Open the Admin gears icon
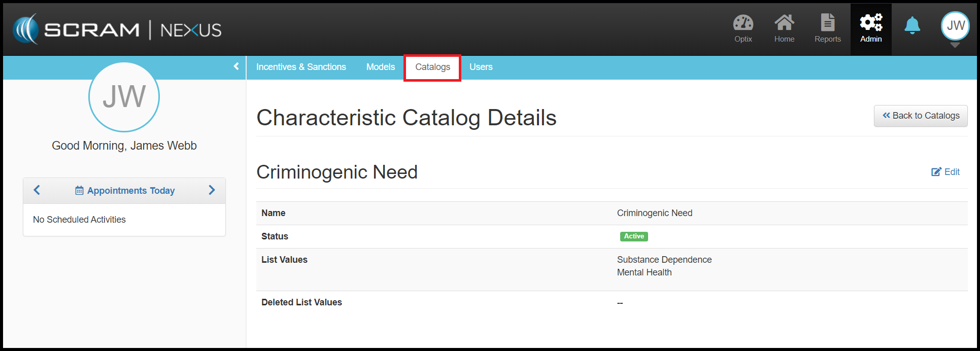The width and height of the screenshot is (980, 351). pos(871,23)
